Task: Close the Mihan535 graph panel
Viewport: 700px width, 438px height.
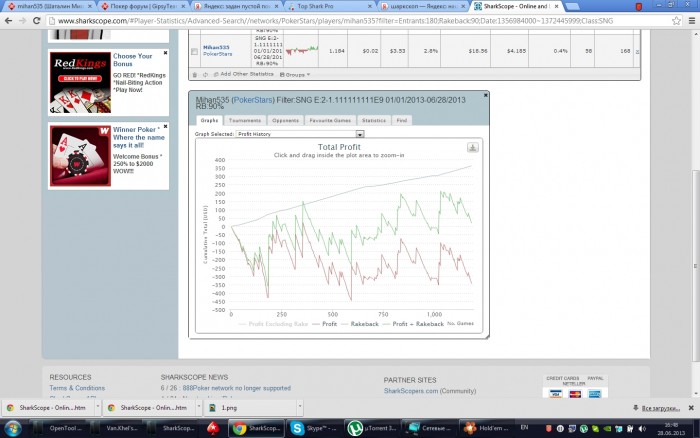Action: tap(486, 95)
